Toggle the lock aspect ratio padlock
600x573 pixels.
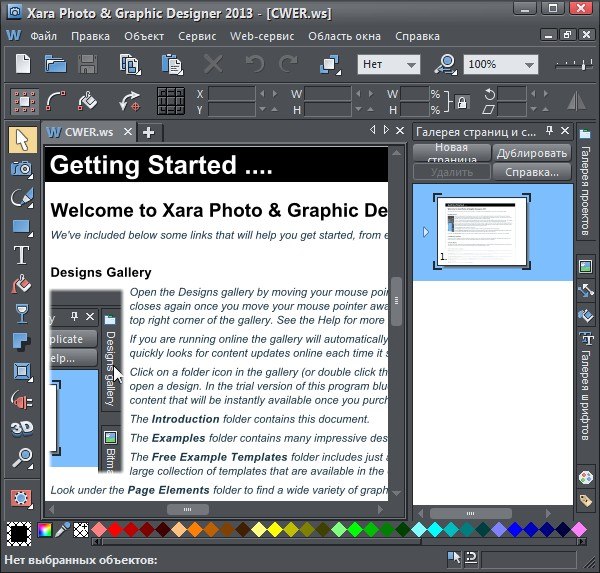[x=462, y=102]
